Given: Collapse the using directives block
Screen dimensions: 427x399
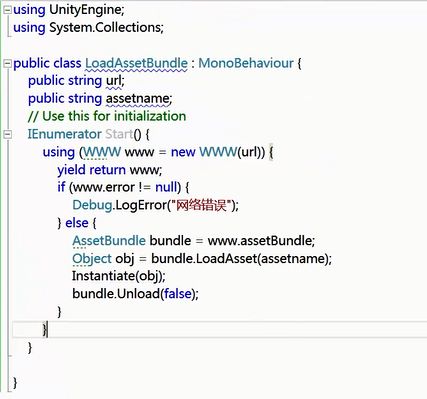Looking at the screenshot, I should (7, 10).
